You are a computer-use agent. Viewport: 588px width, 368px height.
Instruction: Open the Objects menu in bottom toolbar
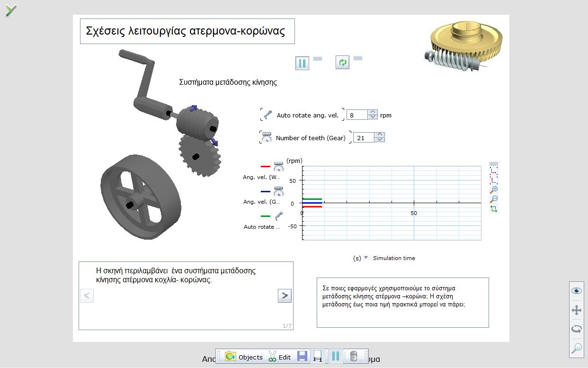244,357
